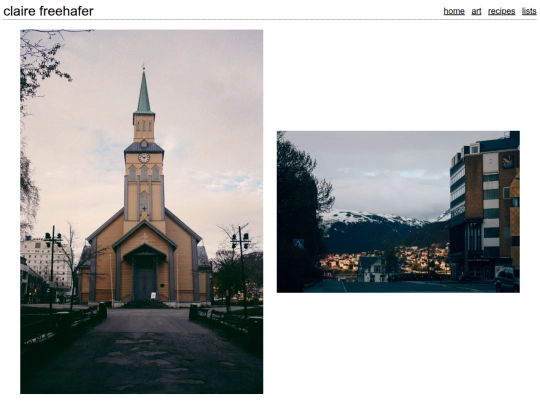540x405 pixels.
Task: Click the parked van in the photo corner
Action: (x=507, y=280)
